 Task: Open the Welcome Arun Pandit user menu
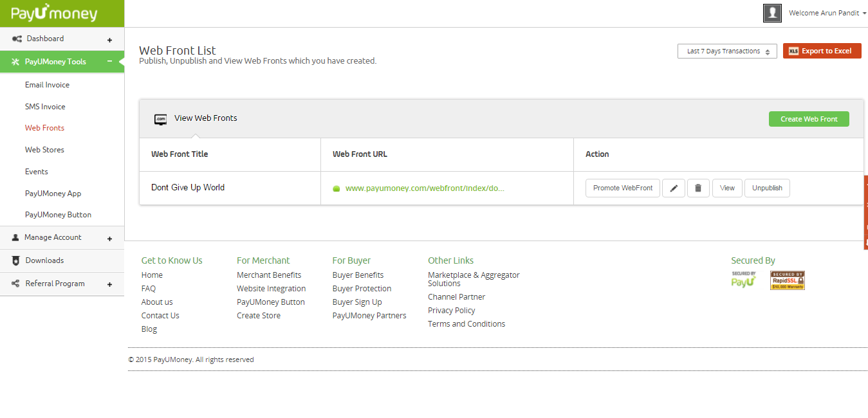(827, 13)
